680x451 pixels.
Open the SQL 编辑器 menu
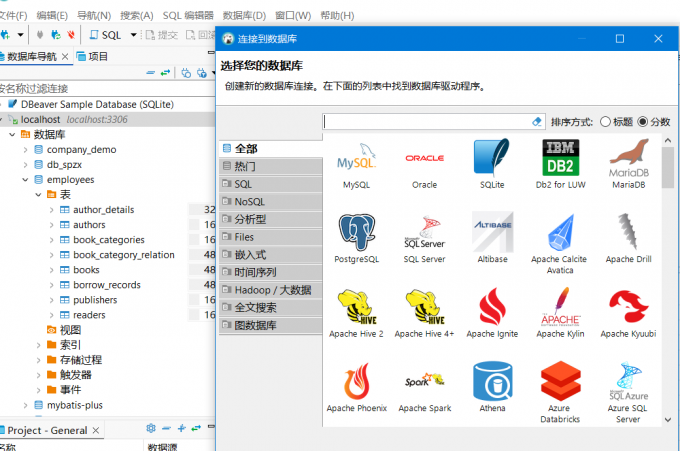[188, 16]
